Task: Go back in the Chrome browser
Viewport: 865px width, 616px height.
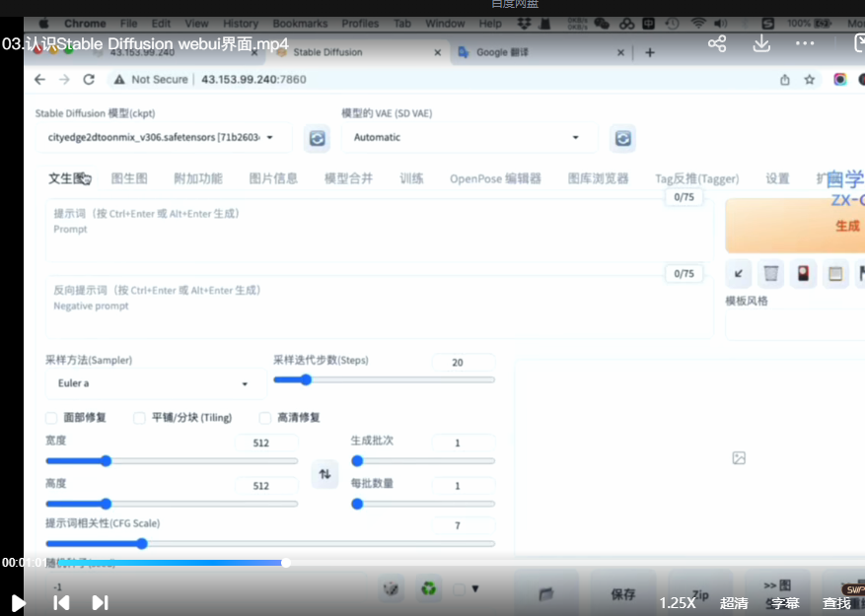Action: (39, 80)
